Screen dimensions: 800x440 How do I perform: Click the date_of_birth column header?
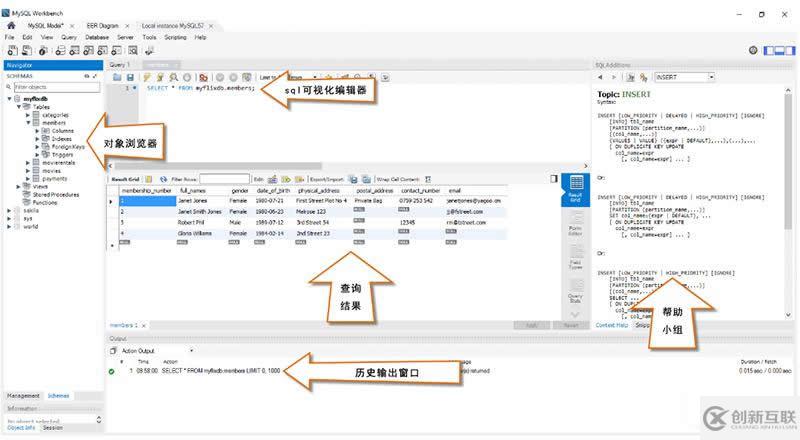(273, 190)
